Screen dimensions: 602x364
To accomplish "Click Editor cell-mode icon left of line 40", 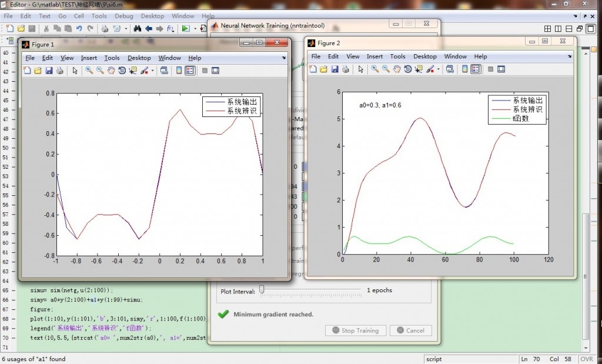I will pos(10,40).
